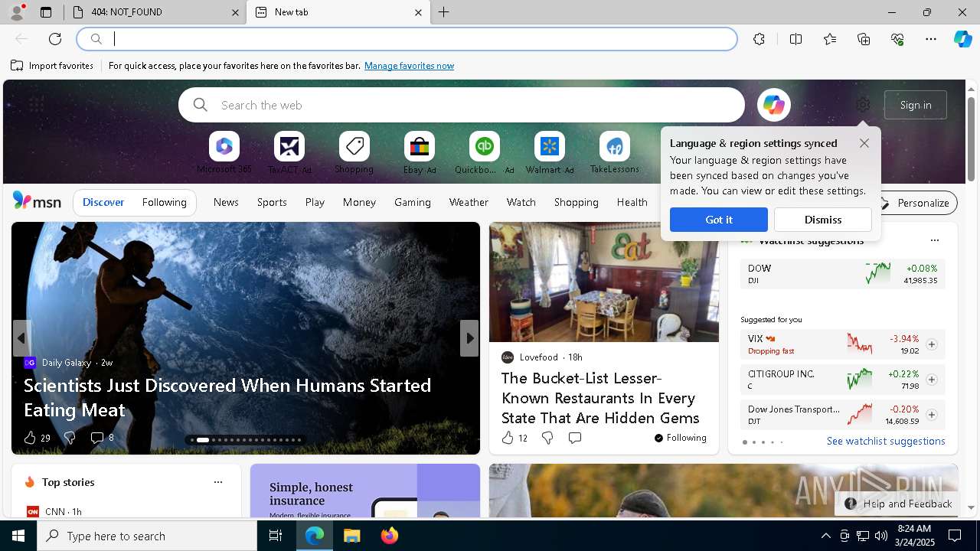This screenshot has height=551, width=980.
Task: Open Help and Feedback
Action: (899, 504)
